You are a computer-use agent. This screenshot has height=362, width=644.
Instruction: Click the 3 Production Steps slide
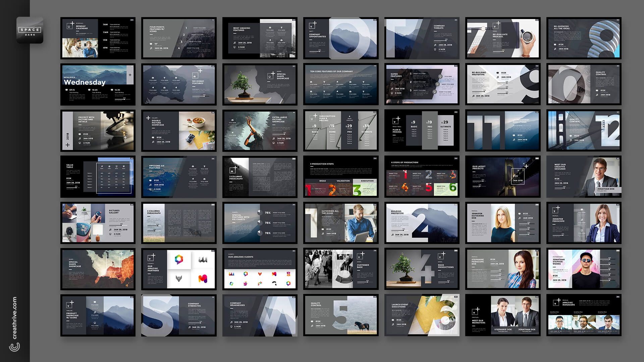[x=341, y=177]
